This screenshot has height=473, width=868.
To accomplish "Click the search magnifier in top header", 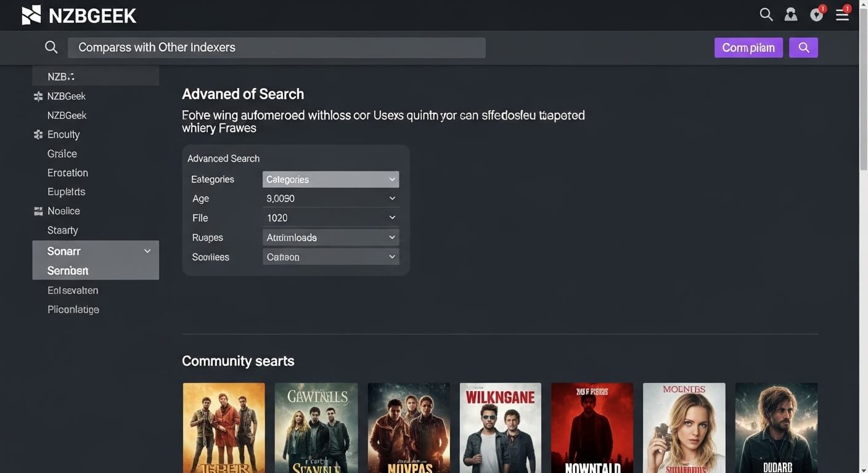I will click(x=766, y=15).
